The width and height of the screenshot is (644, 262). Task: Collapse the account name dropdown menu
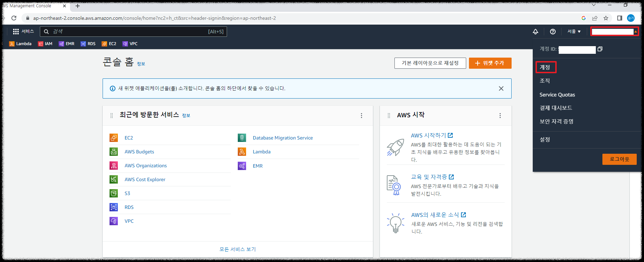coord(615,32)
